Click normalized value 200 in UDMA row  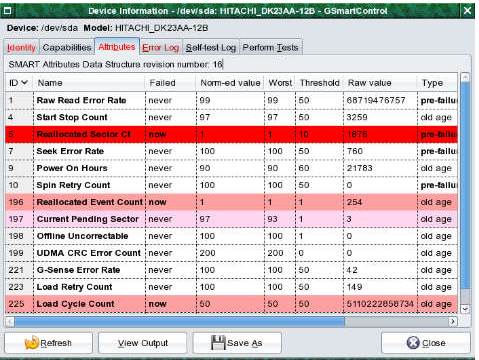pyautogui.click(x=207, y=253)
